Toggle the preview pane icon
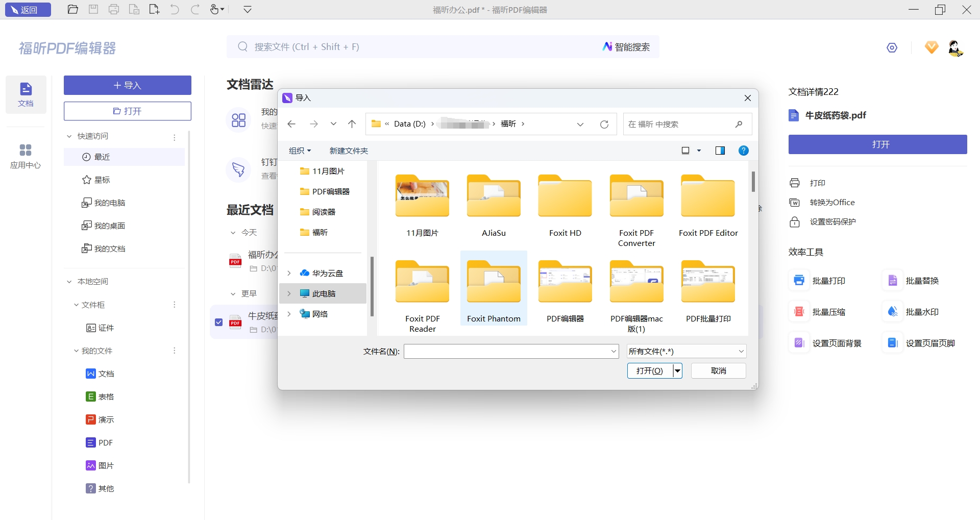This screenshot has height=520, width=980. (x=720, y=151)
